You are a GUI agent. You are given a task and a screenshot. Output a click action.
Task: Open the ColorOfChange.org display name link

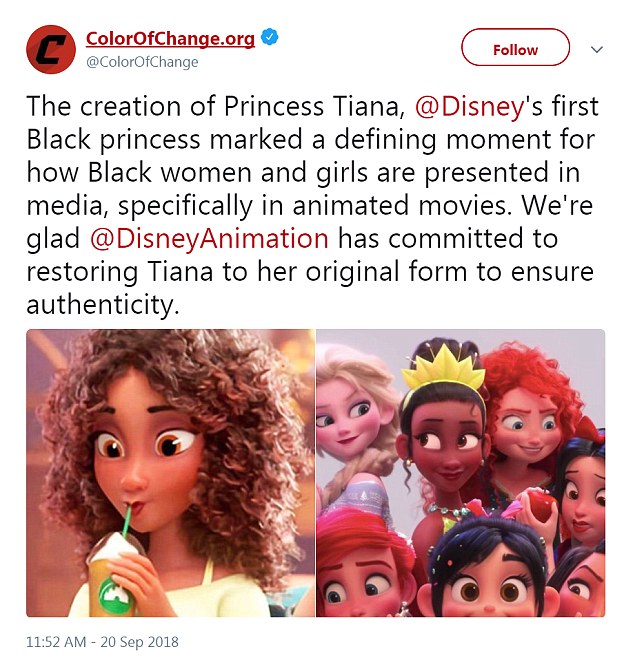click(x=170, y=38)
